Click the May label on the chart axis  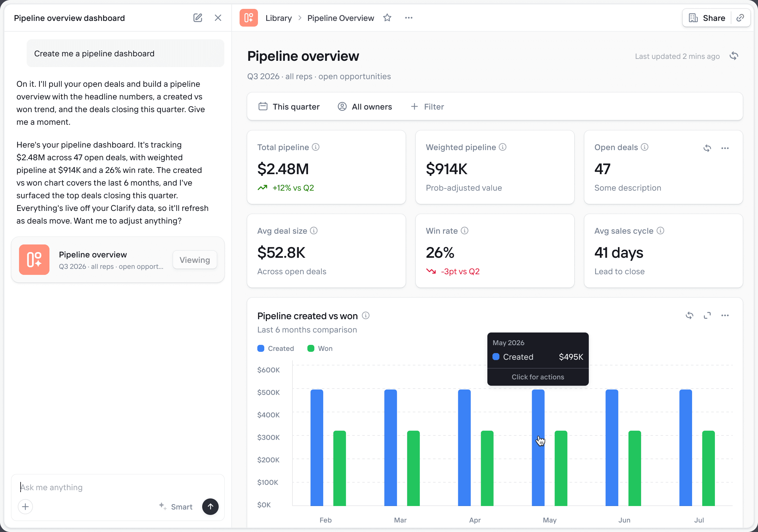pos(550,520)
